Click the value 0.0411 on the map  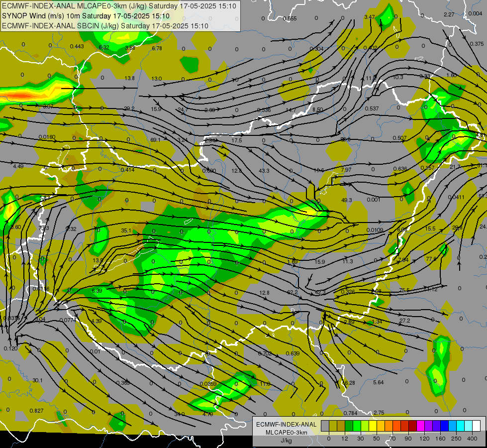coord(456,197)
